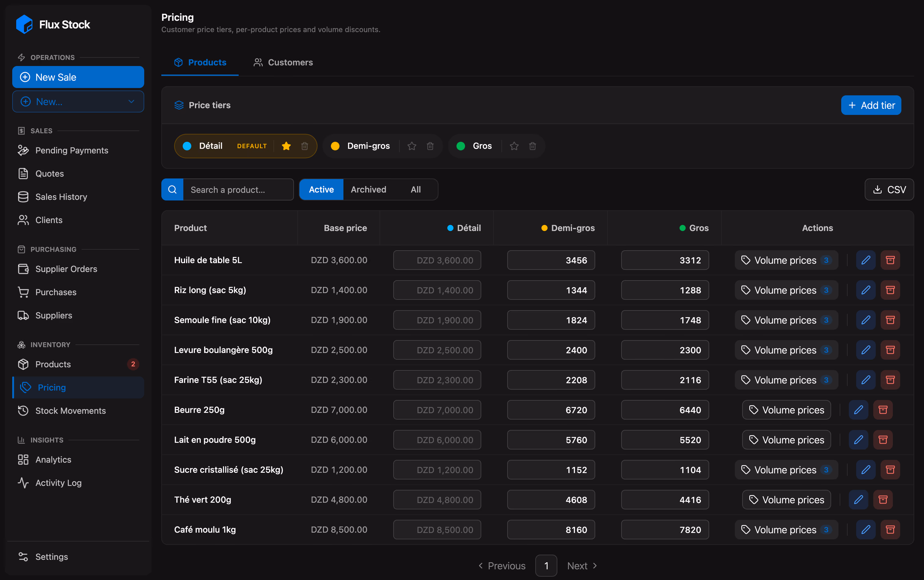The width and height of the screenshot is (924, 580).
Task: Click Add tier button
Action: click(x=871, y=105)
